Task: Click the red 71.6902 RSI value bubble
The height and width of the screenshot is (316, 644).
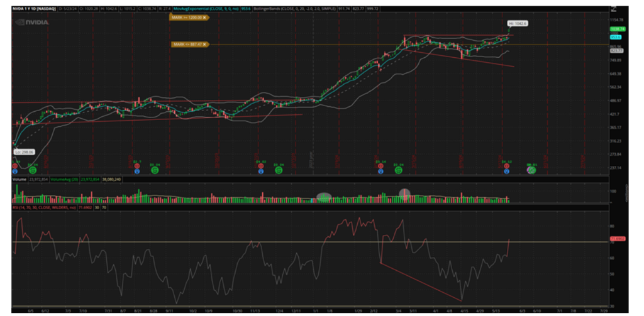Action: tap(618, 239)
